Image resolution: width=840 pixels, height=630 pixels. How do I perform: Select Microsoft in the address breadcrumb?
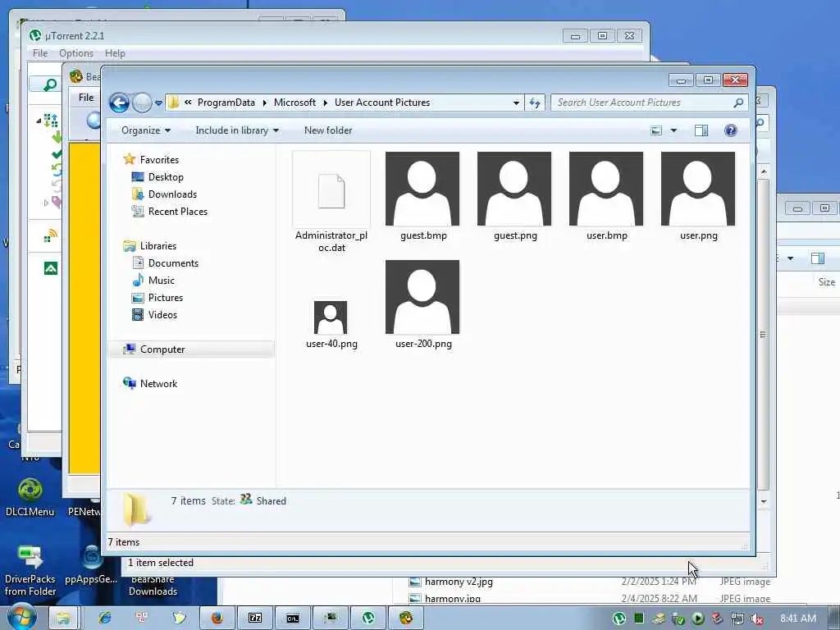click(x=294, y=103)
